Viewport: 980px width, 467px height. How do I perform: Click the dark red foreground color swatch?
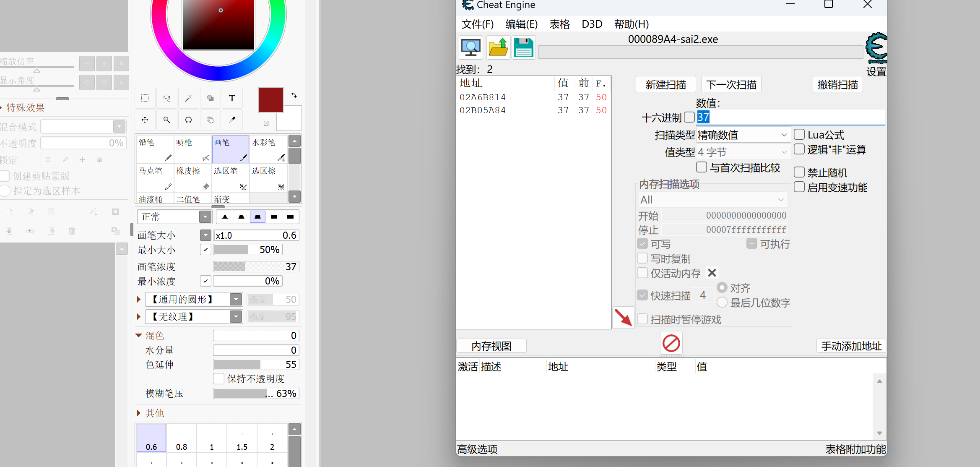point(271,100)
